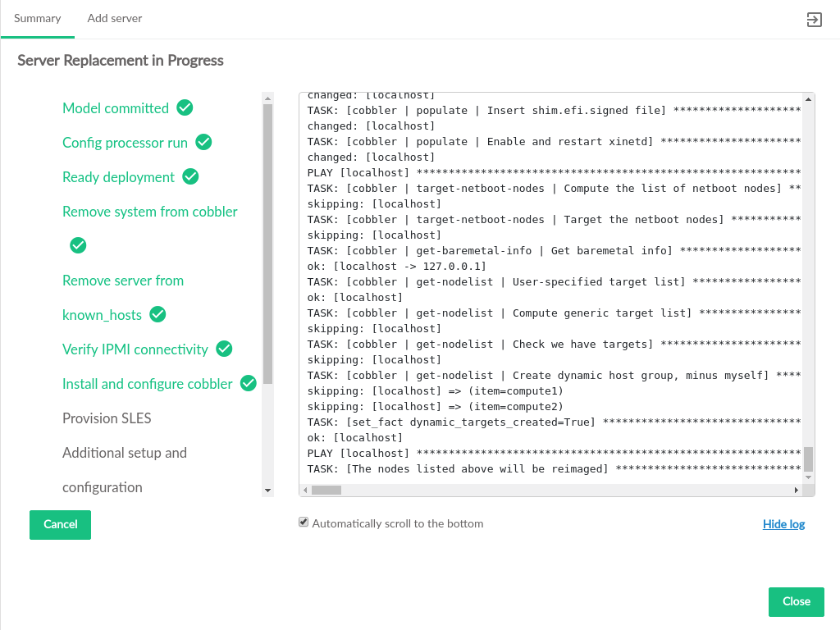Switch to the Summary tab

point(38,18)
